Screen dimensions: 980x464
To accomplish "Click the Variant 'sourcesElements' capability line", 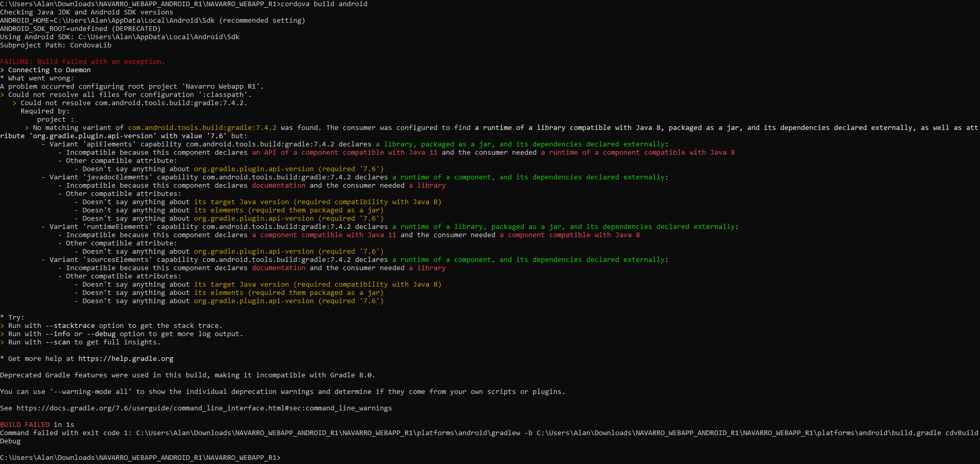I will [355, 260].
